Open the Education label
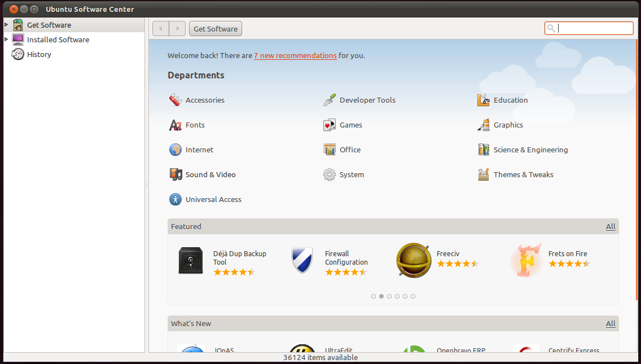 [x=511, y=100]
